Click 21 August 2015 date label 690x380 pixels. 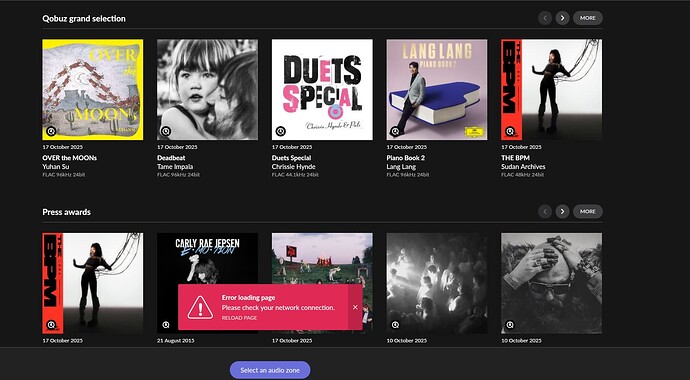[176, 340]
